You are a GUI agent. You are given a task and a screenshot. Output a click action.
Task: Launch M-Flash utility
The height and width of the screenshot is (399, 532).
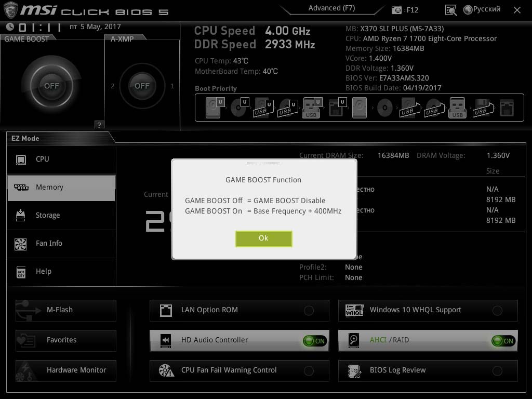(x=66, y=310)
